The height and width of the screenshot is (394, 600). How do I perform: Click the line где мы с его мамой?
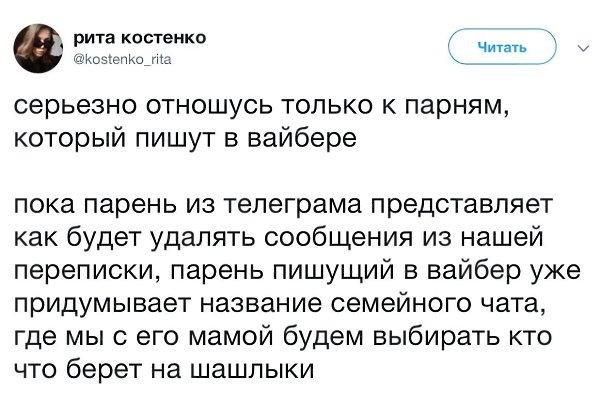coord(283,337)
